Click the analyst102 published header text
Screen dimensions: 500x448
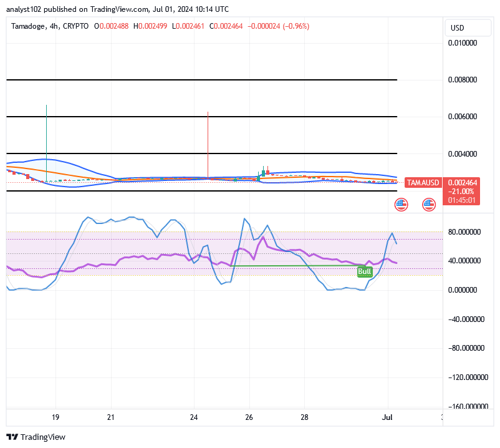[117, 9]
